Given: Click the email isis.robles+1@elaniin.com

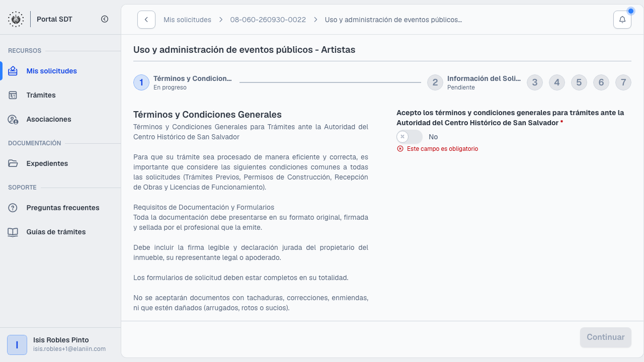Looking at the screenshot, I should [69, 349].
